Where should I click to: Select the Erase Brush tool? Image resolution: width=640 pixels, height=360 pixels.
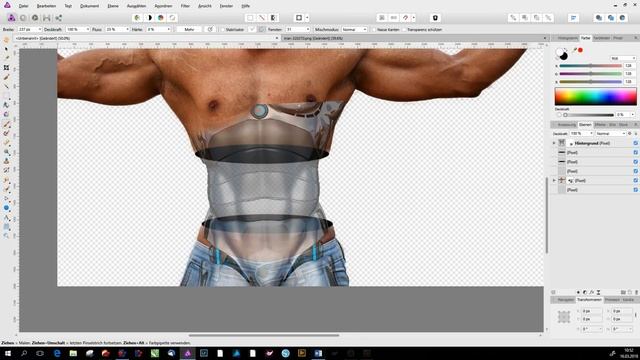6,142
